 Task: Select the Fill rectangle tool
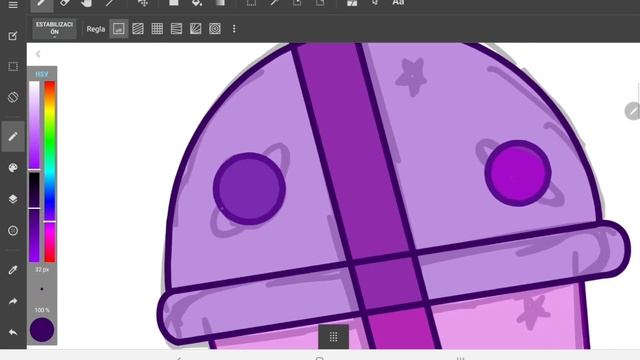tap(174, 3)
